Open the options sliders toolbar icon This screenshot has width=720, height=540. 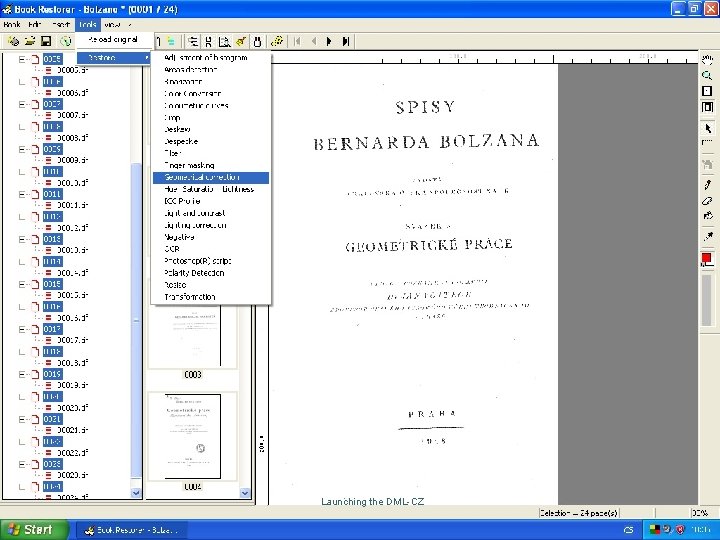coord(193,41)
